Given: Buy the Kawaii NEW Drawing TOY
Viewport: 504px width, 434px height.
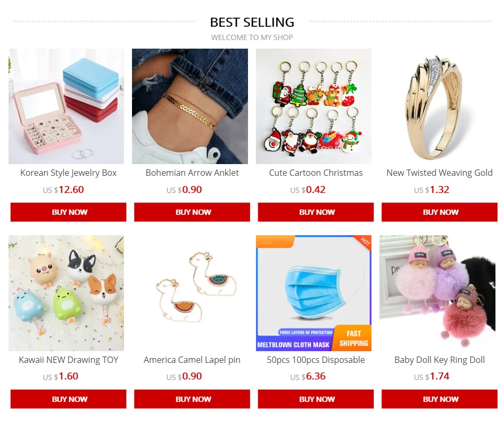Looking at the screenshot, I should (x=68, y=399).
